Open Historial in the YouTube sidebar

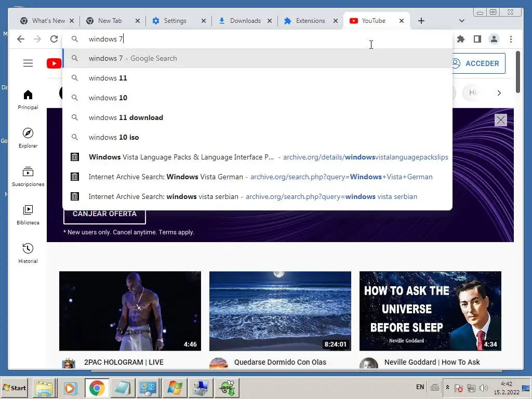coord(28,253)
